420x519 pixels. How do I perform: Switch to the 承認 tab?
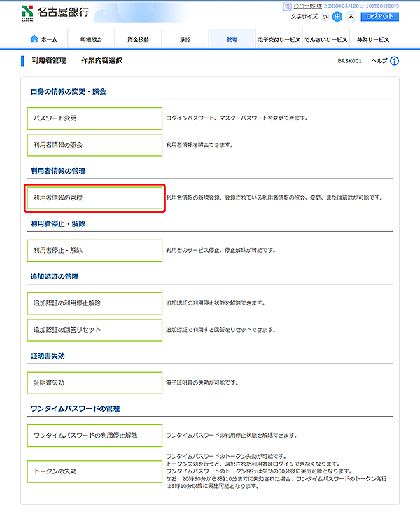[x=185, y=39]
